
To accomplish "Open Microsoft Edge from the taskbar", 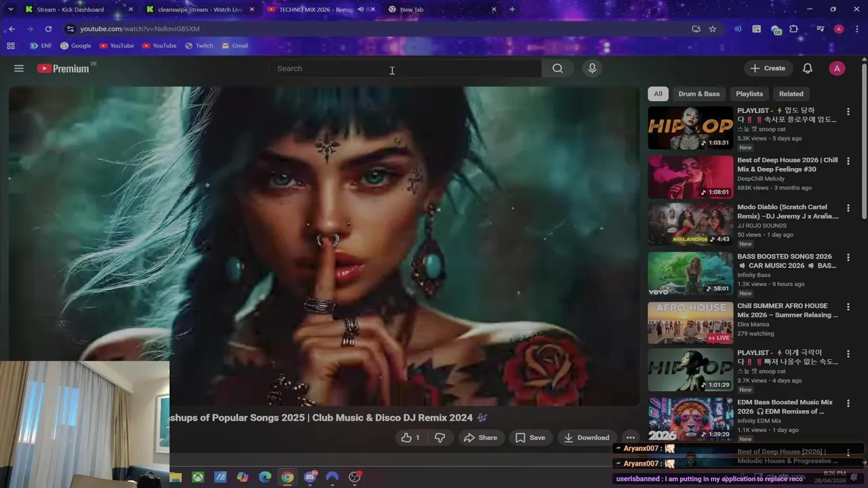I will (265, 477).
